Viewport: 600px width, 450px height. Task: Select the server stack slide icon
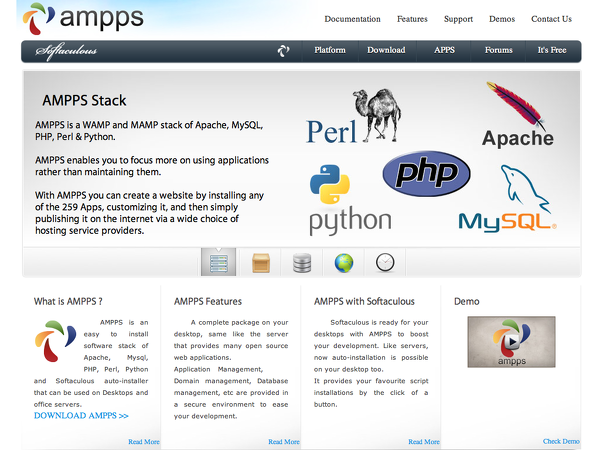coord(218,262)
